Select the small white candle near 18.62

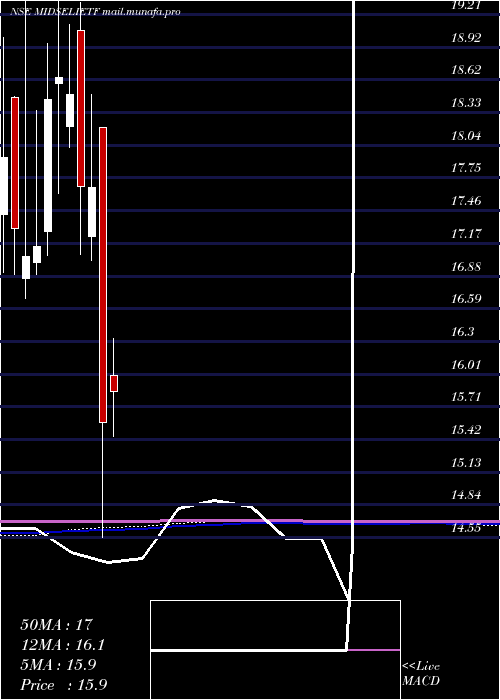tap(59, 80)
